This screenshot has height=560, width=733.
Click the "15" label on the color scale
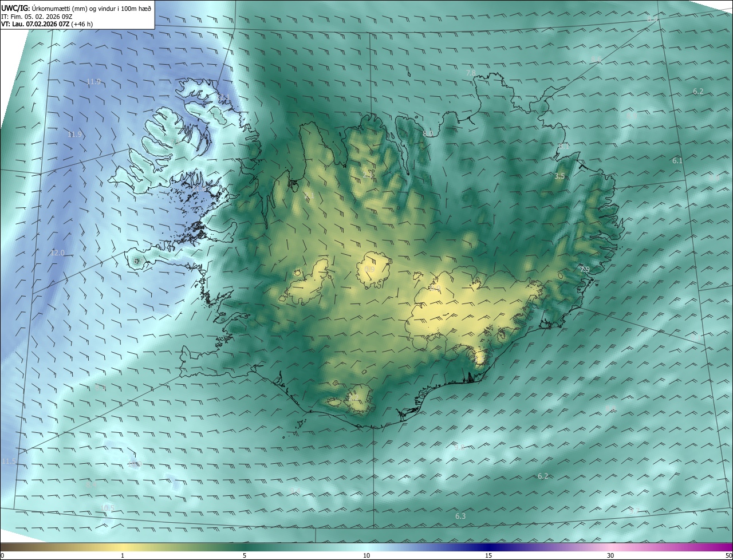(x=488, y=556)
